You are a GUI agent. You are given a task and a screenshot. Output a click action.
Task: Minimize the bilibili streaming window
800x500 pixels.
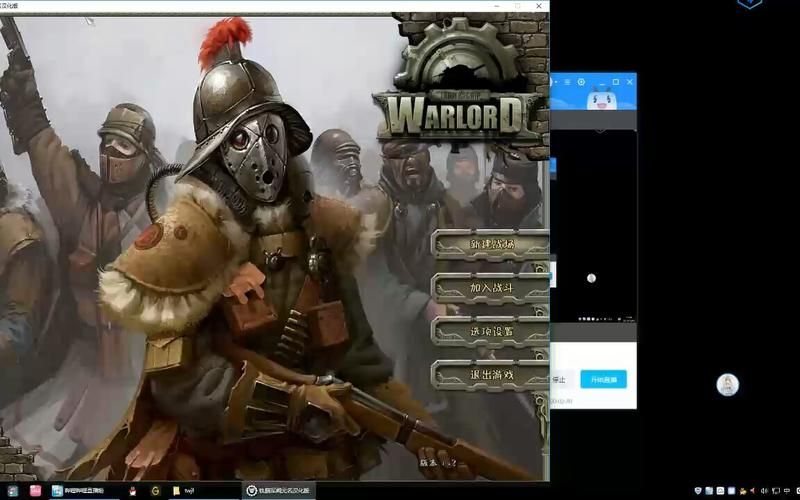click(602, 82)
